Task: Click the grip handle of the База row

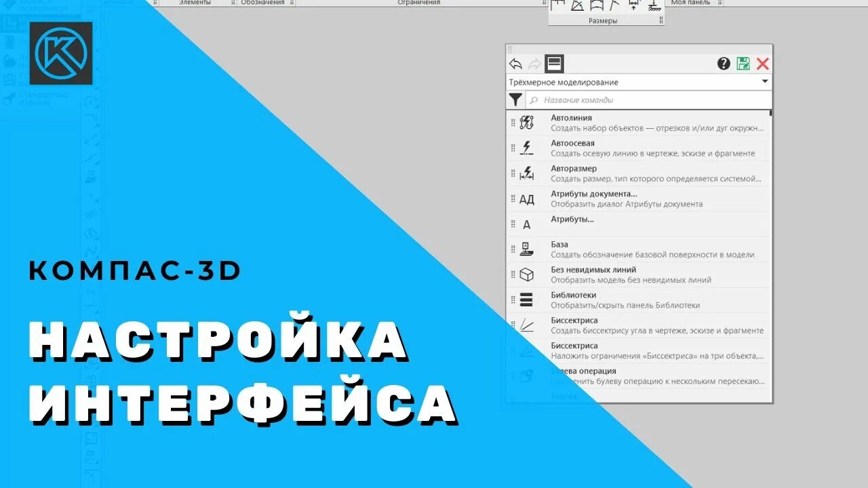Action: tap(513, 249)
